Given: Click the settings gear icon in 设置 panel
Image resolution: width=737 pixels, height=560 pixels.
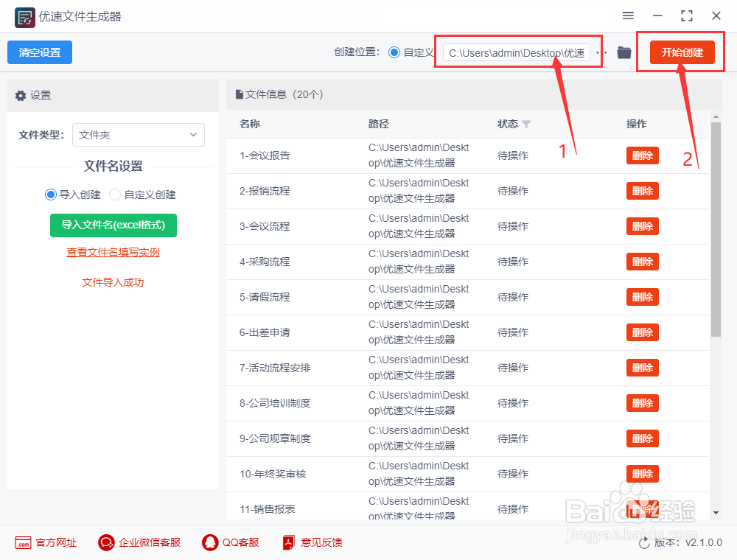Looking at the screenshot, I should (21, 95).
